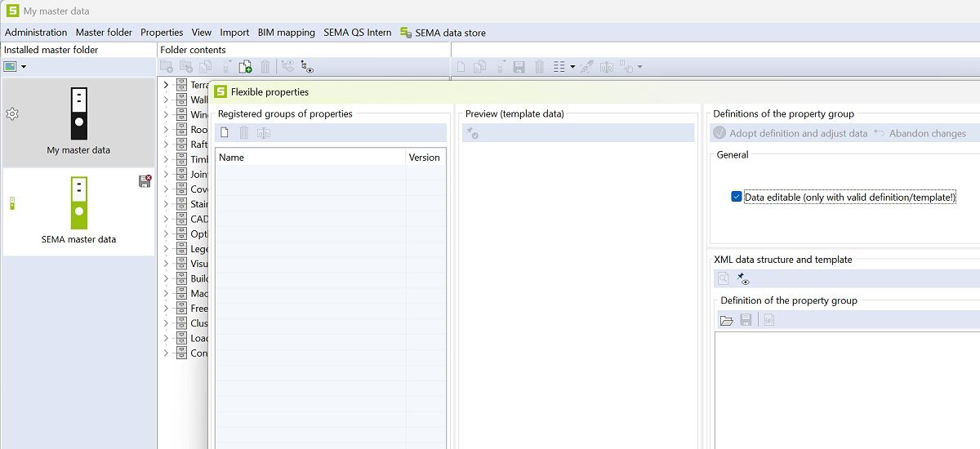Click the tree view eye icon in folder toolbar
Viewport: 980px width, 449px height.
tap(307, 67)
